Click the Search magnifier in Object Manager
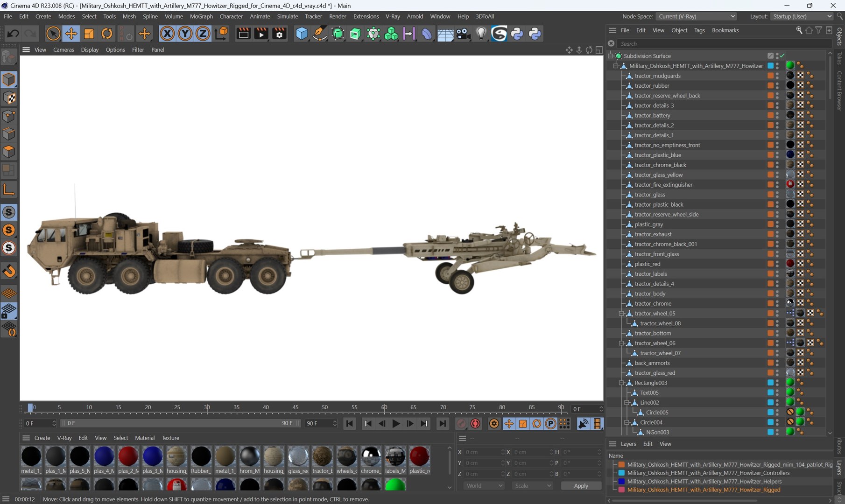 coord(799,30)
